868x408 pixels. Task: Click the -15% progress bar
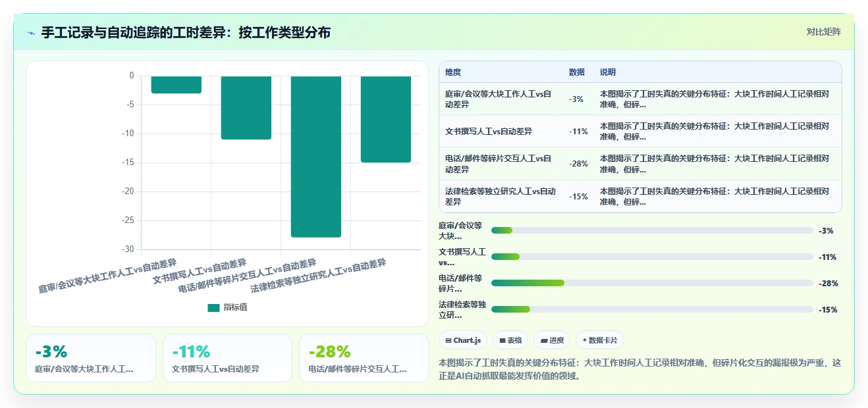point(652,309)
